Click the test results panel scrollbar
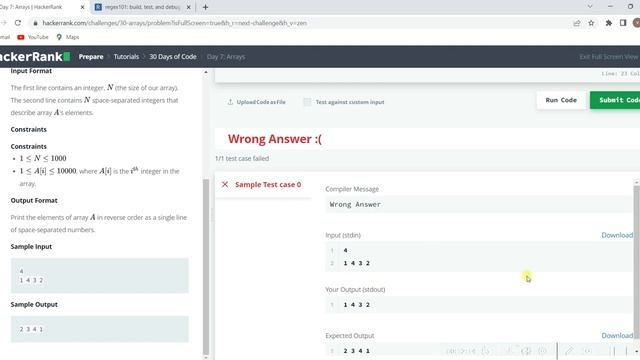Screen dimensions: 640x360 point(637,261)
